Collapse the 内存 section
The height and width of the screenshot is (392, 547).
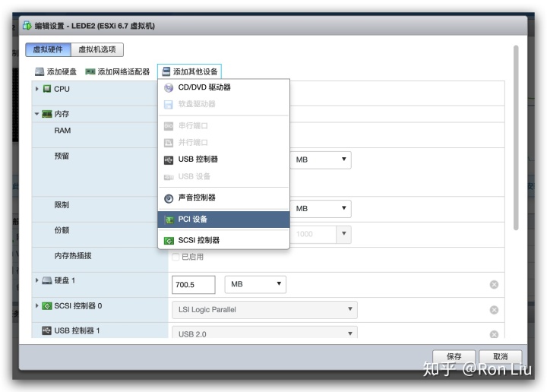point(37,114)
